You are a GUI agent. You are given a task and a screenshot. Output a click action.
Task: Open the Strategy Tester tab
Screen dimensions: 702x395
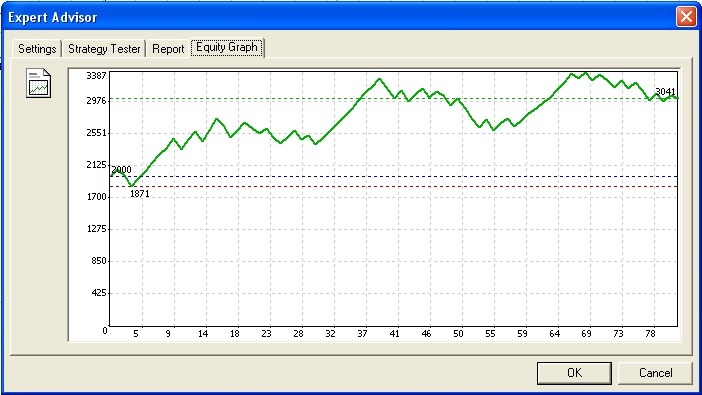104,48
